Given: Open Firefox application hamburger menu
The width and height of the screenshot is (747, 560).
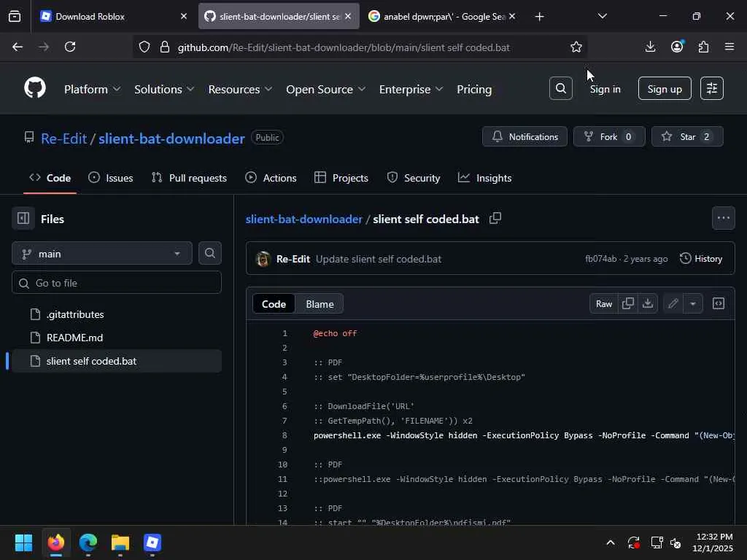Looking at the screenshot, I should pyautogui.click(x=729, y=47).
